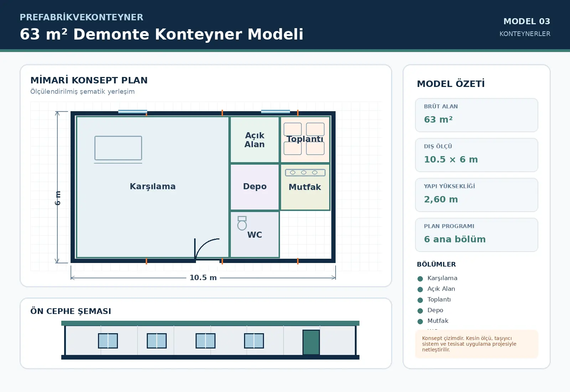The width and height of the screenshot is (570, 392).
Task: Click the Depo room
Action: 255,187
